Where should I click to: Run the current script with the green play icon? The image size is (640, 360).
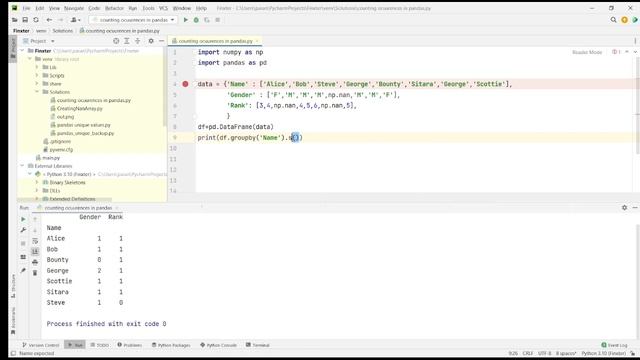186,20
